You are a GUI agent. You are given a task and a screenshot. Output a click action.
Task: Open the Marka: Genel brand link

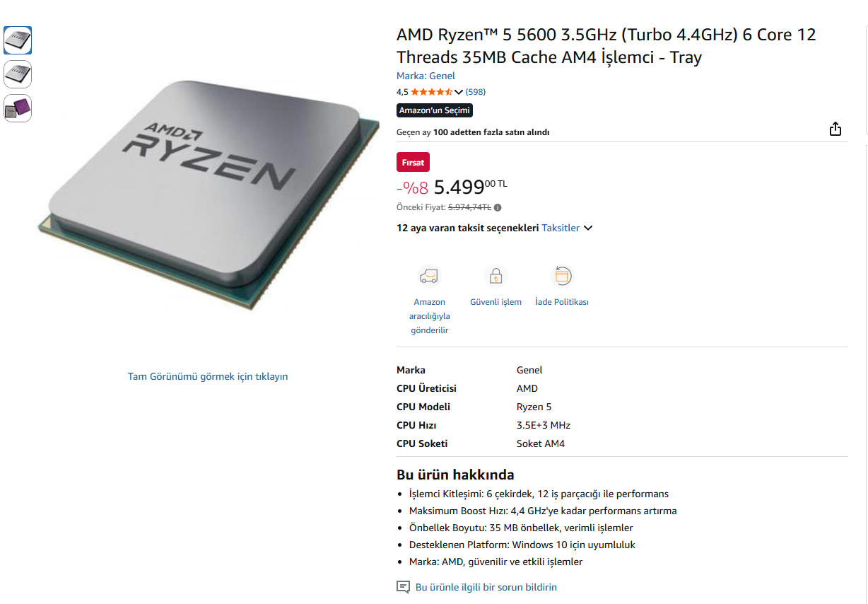(x=426, y=76)
